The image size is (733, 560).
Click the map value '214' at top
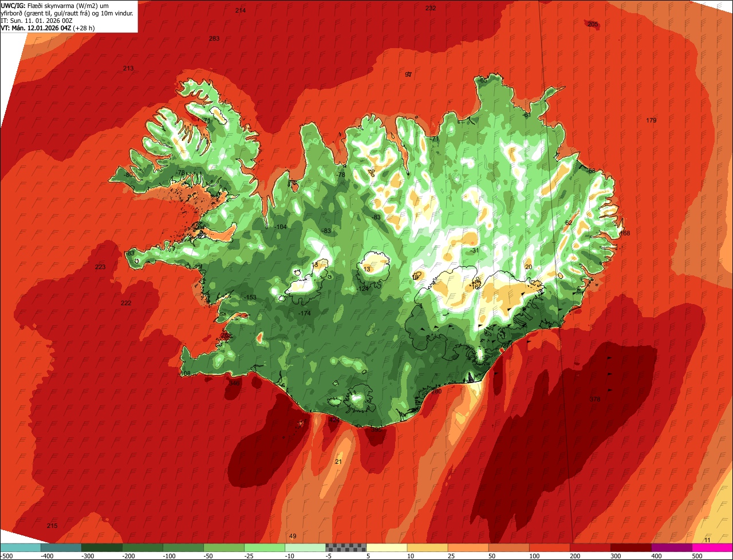point(241,10)
